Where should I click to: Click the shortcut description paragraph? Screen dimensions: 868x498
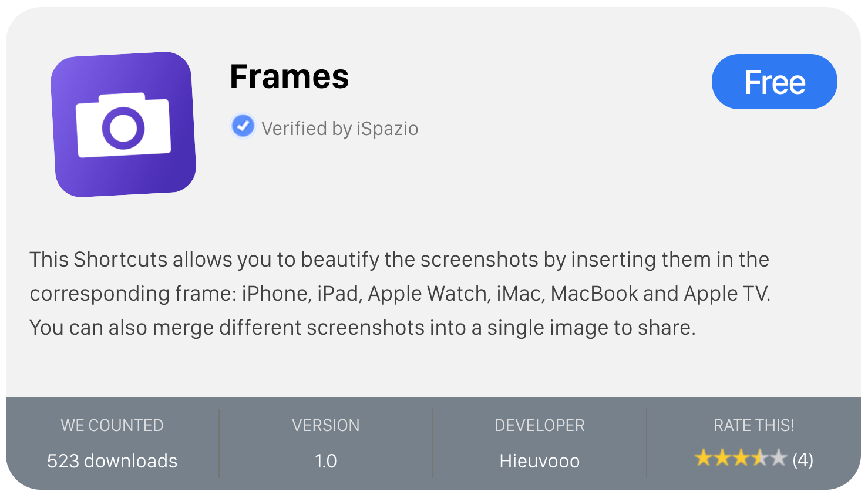[x=399, y=294]
